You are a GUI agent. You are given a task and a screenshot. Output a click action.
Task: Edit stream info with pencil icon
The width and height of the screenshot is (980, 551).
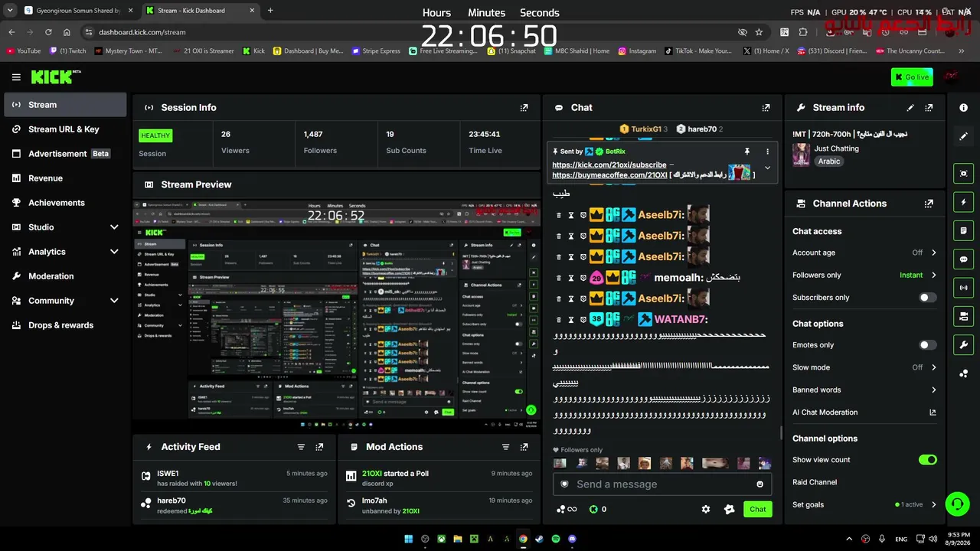(910, 108)
